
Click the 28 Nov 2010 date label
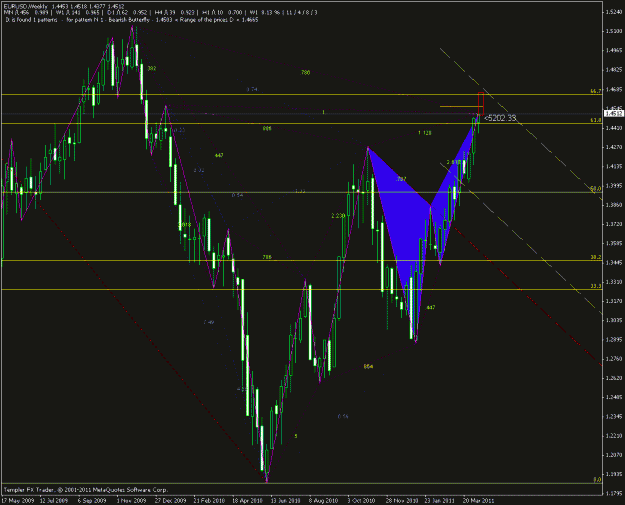pos(402,501)
